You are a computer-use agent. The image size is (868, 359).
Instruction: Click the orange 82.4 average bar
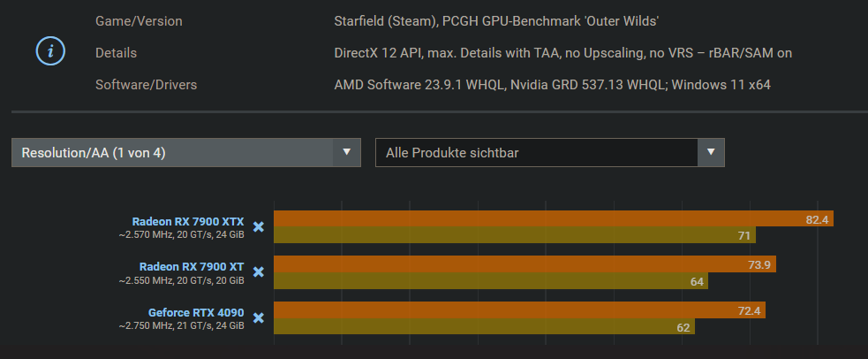554,218
